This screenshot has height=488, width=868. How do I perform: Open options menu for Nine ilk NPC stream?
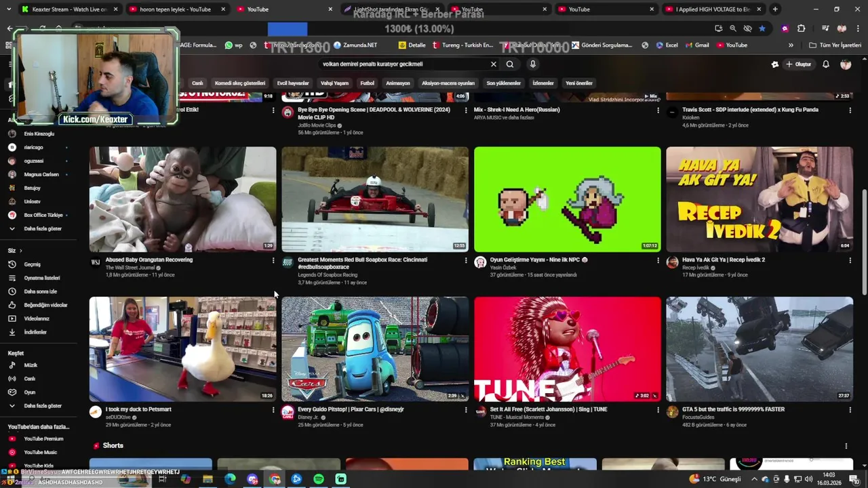[658, 260]
